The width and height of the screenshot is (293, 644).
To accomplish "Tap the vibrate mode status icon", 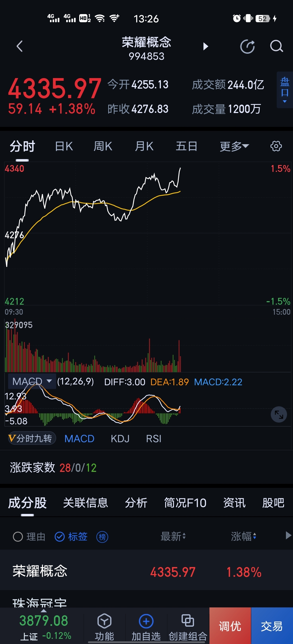I will coord(248,18).
